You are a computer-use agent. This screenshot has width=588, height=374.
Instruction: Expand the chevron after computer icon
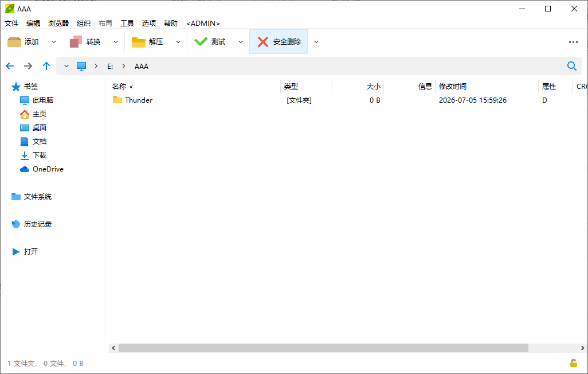(x=96, y=66)
